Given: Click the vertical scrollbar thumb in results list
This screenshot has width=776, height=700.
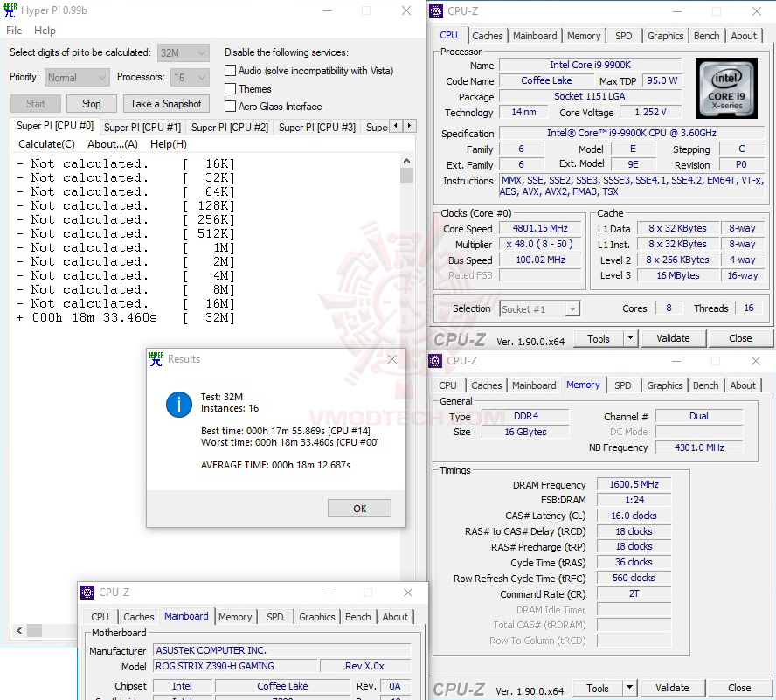Looking at the screenshot, I should click(407, 176).
